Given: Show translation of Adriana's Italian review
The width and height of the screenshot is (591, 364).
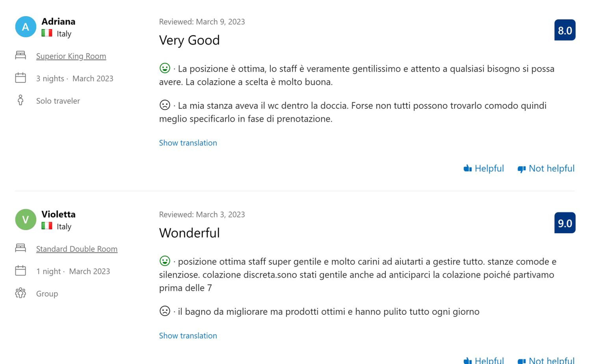Looking at the screenshot, I should pos(188,143).
